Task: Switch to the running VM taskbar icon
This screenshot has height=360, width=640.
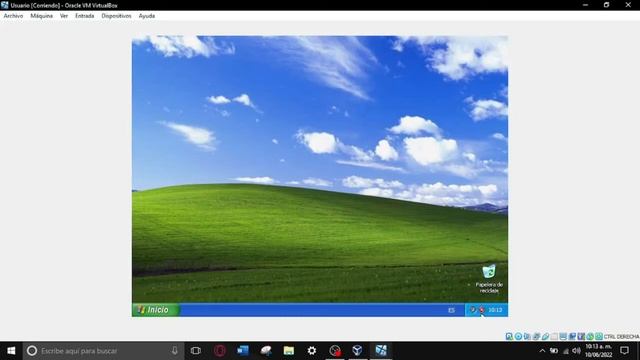Action: pyautogui.click(x=381, y=351)
